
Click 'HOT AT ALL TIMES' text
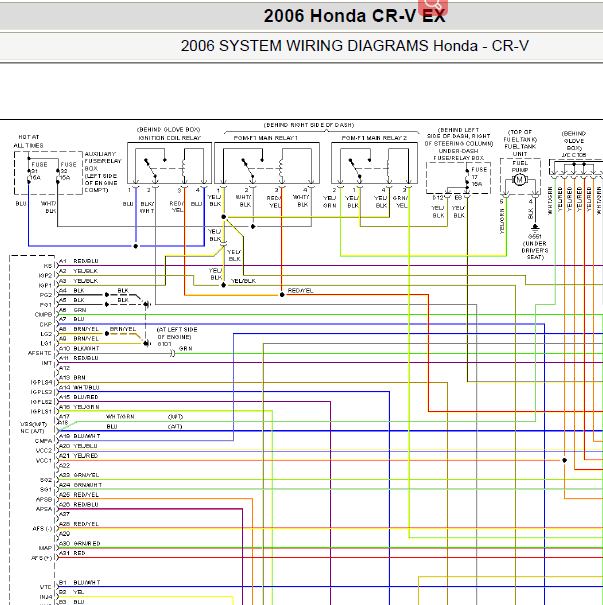coord(28,141)
